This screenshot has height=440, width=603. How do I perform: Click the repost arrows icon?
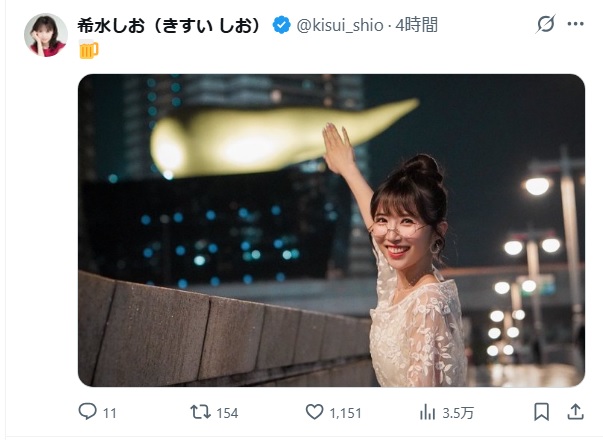(x=201, y=412)
